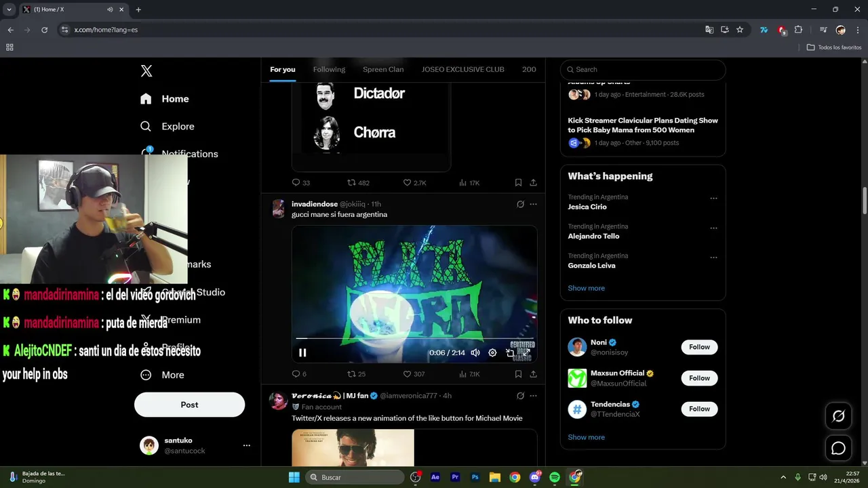This screenshot has width=868, height=488.
Task: Open Discord from the taskbar
Action: [x=535, y=477]
